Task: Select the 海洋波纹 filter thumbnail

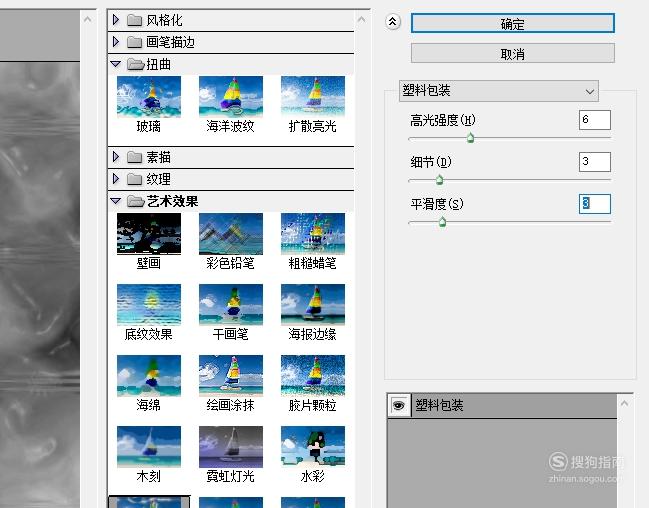Action: [231, 97]
